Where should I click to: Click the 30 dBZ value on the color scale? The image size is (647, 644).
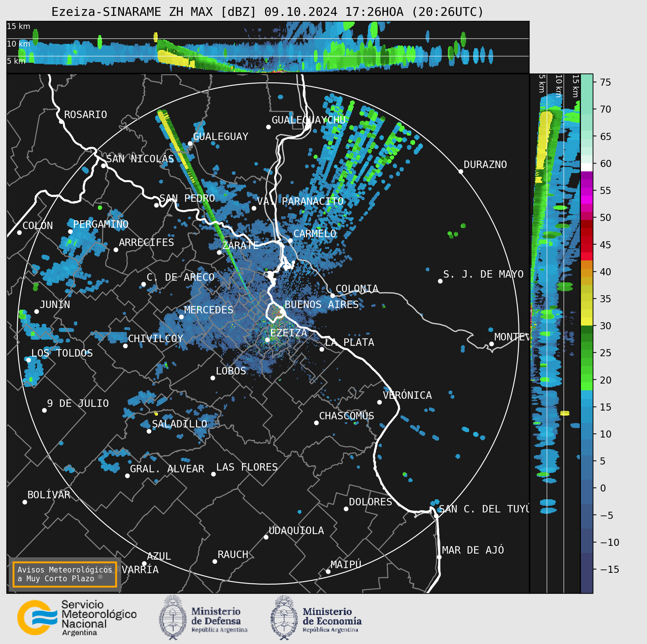click(x=605, y=326)
